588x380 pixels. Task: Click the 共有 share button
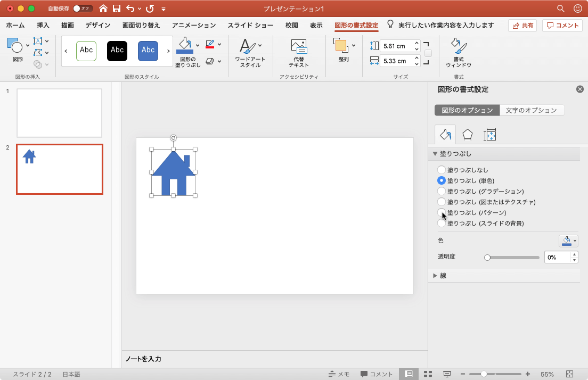(522, 25)
